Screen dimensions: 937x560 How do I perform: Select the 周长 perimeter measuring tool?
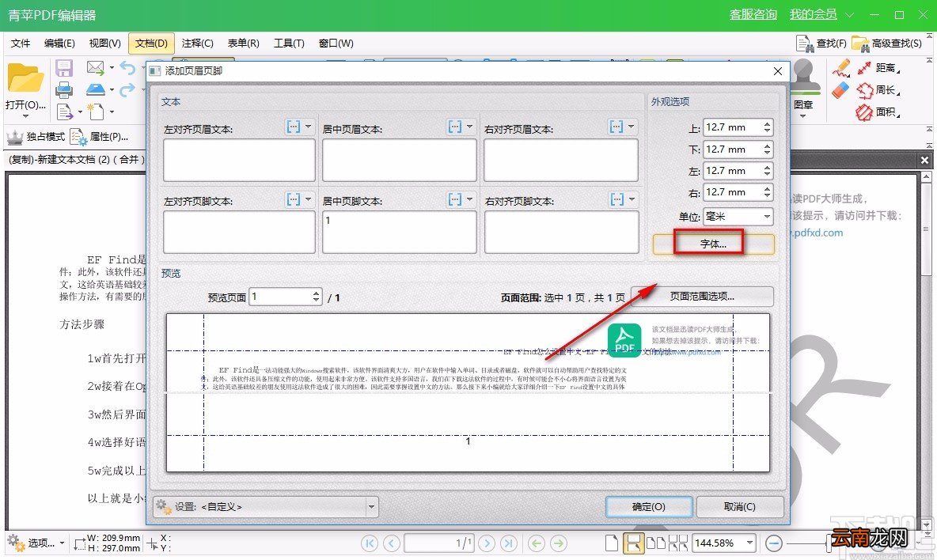878,90
